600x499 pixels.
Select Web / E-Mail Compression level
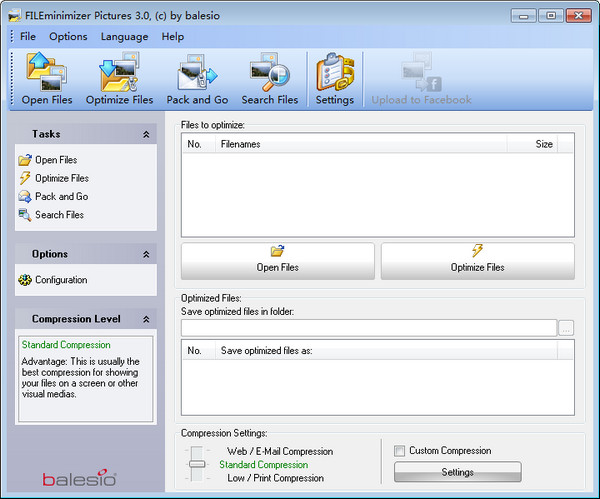pyautogui.click(x=280, y=451)
